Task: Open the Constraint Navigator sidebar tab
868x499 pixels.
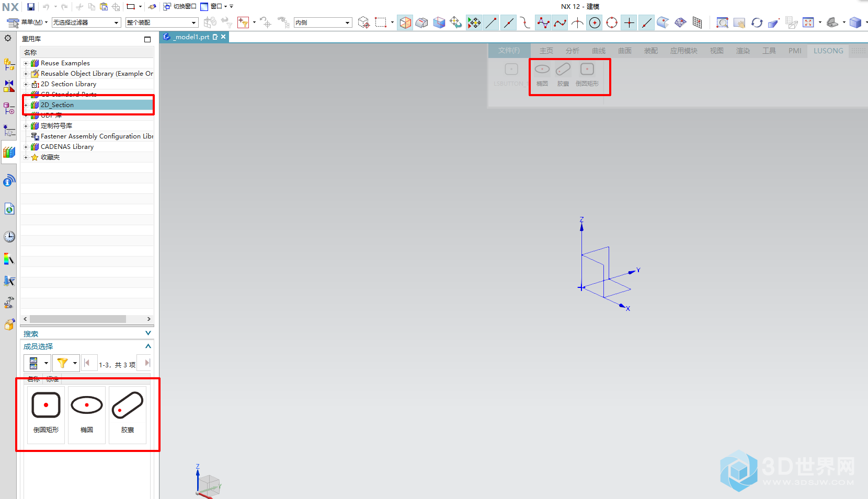Action: pyautogui.click(x=9, y=86)
